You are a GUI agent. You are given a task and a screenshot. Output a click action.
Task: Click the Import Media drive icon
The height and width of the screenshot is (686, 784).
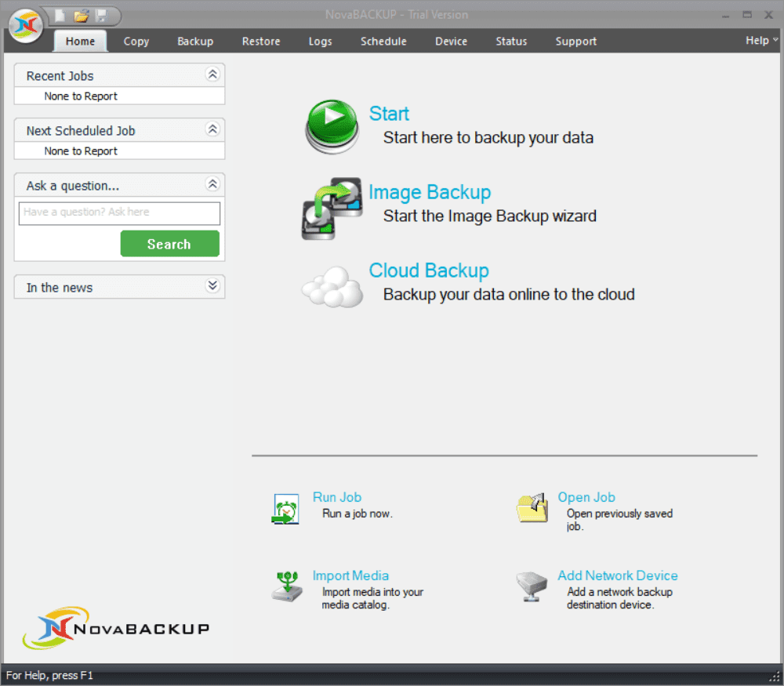pos(287,586)
